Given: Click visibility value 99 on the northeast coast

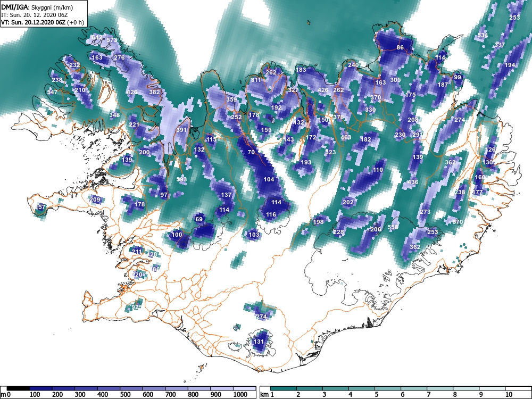Looking at the screenshot, I should [458, 77].
